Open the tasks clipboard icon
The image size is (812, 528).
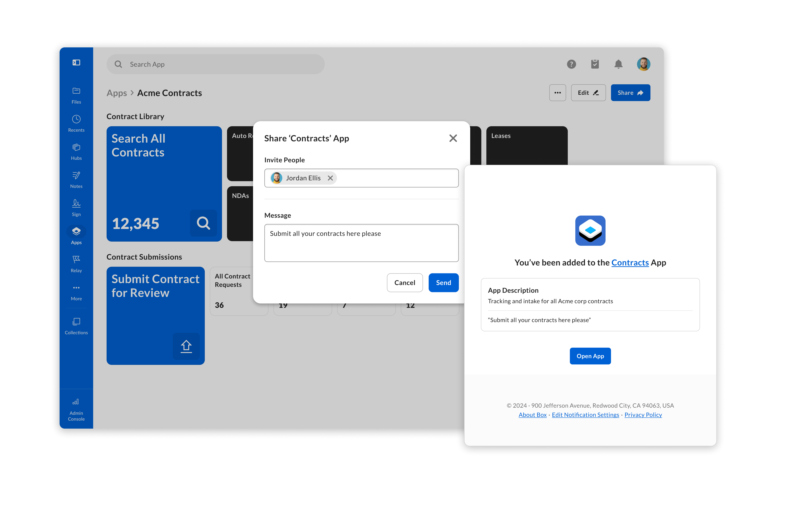pyautogui.click(x=595, y=64)
